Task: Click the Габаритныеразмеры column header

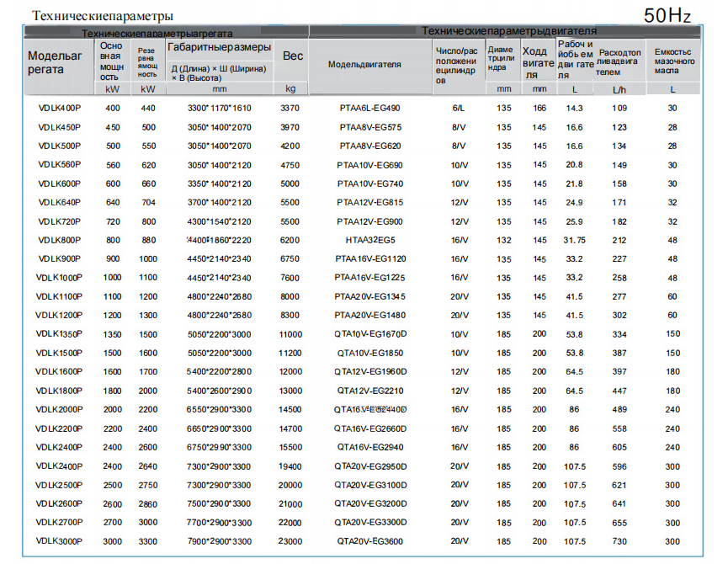Action: click(220, 47)
